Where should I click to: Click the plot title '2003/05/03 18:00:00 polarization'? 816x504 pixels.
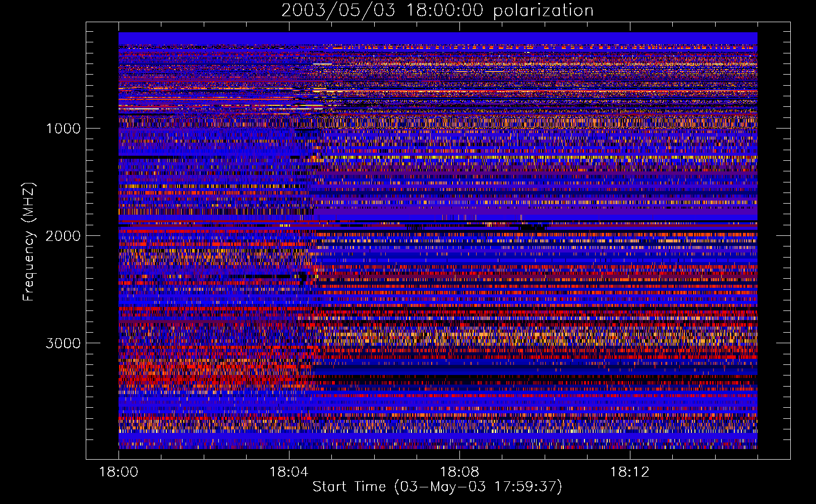tap(437, 11)
